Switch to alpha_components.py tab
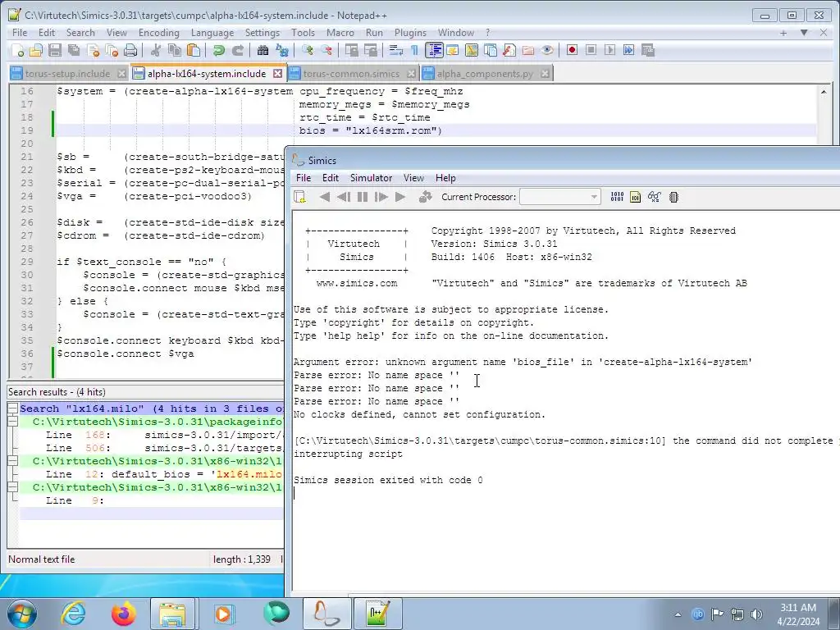Viewport: 840px width, 630px height. (x=485, y=73)
